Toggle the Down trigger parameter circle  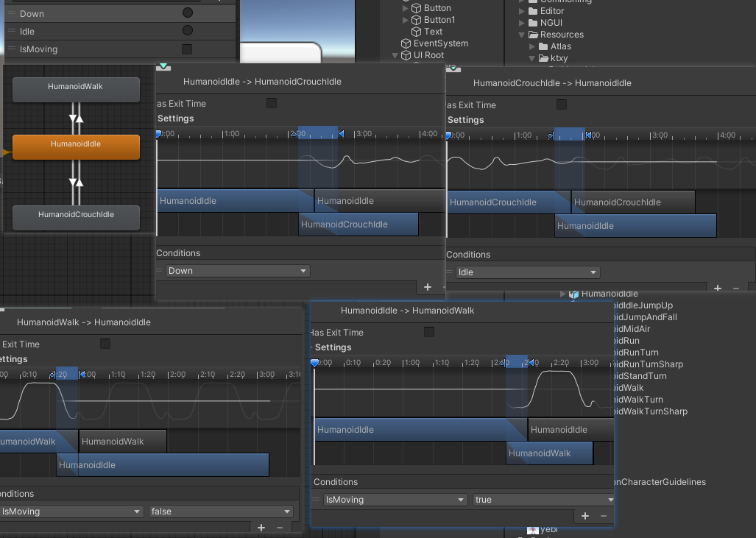coord(188,13)
